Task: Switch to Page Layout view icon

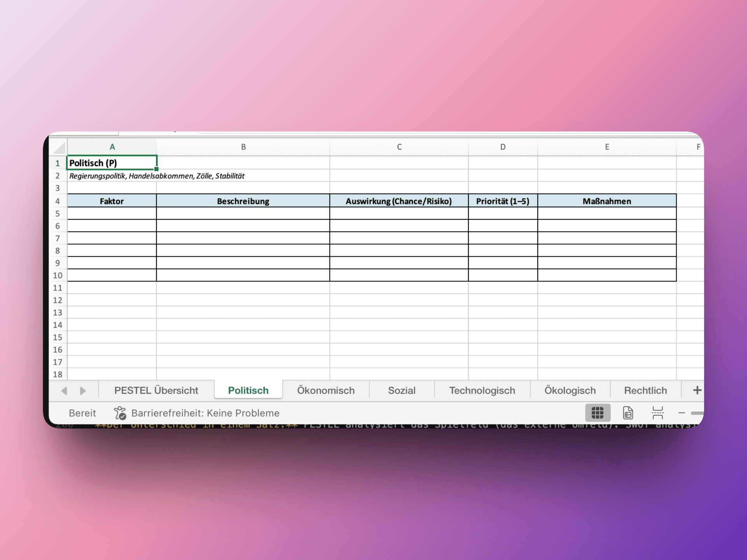Action: tap(628, 413)
